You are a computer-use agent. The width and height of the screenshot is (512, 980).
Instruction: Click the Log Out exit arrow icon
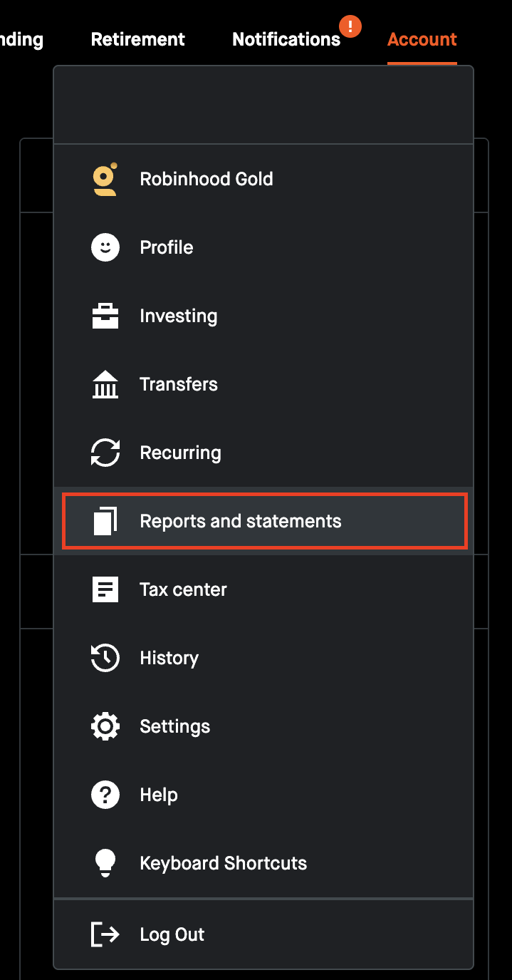(x=105, y=934)
